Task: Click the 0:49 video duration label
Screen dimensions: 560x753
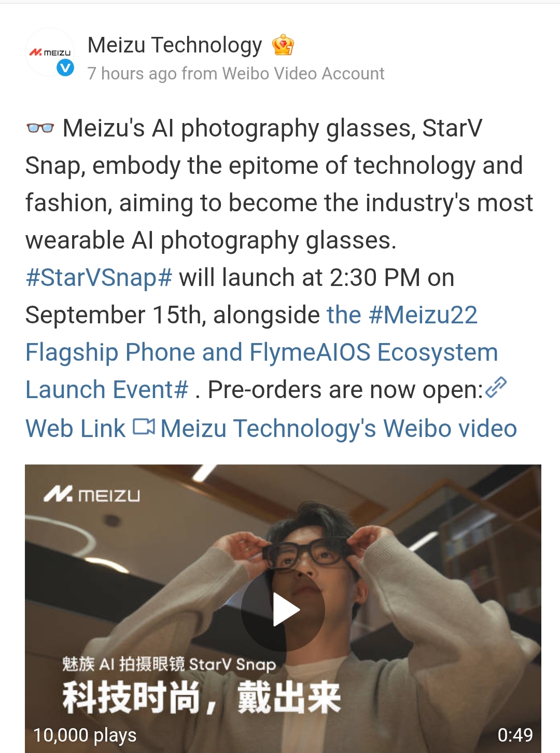Action: tap(515, 735)
